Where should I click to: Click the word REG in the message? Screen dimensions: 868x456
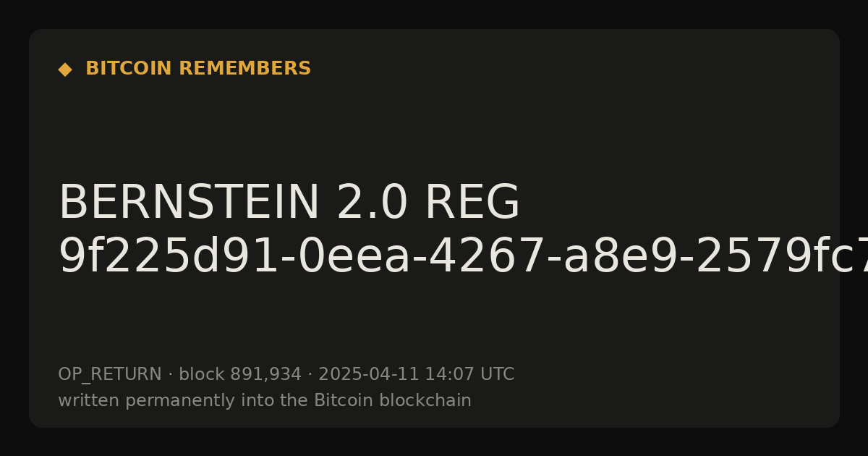coord(472,203)
